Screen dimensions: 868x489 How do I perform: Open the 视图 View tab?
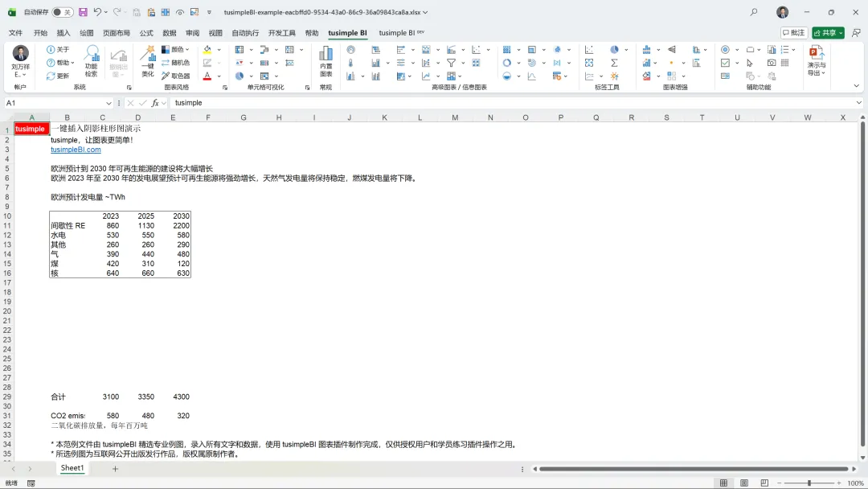coord(215,33)
